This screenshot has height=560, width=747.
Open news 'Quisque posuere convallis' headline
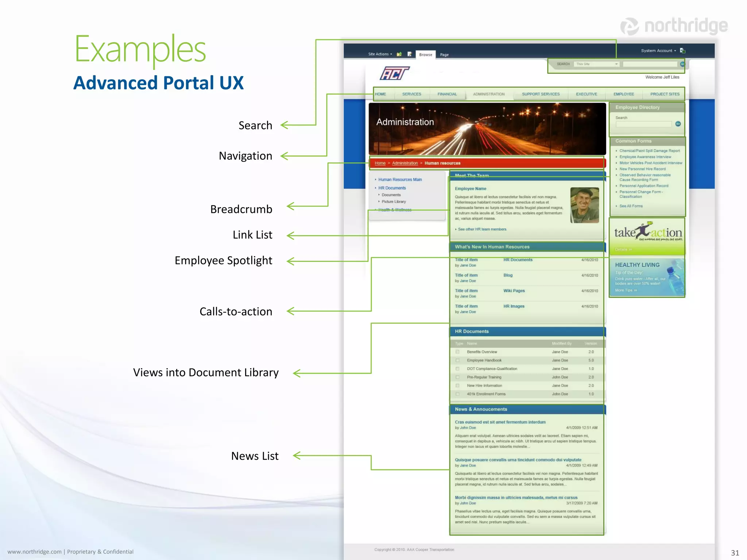pos(518,460)
